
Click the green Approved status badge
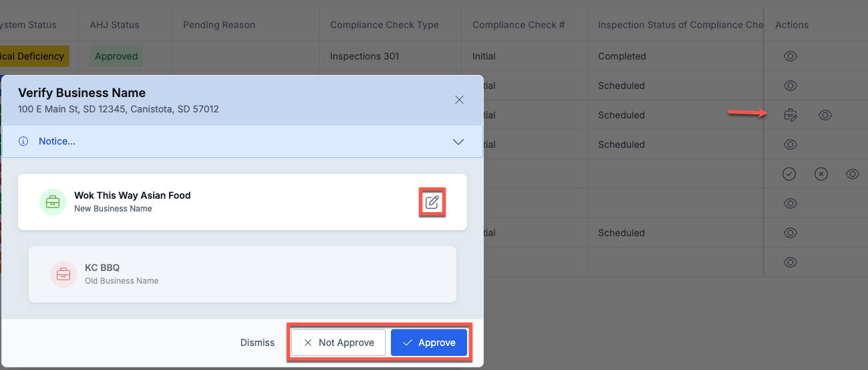(x=116, y=56)
